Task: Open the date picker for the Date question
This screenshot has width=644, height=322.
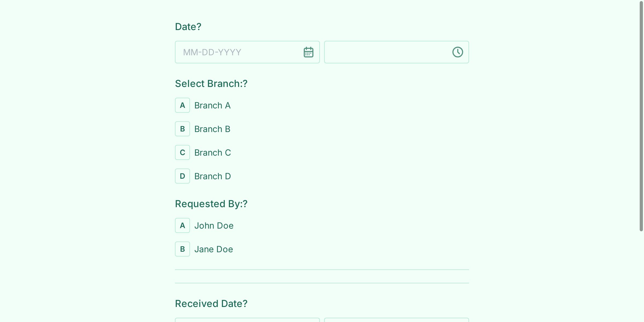Action: [x=308, y=52]
